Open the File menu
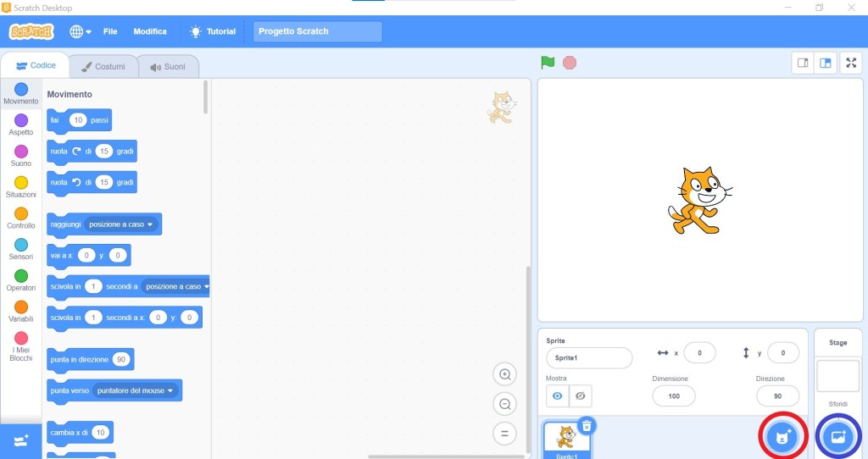 (x=110, y=31)
